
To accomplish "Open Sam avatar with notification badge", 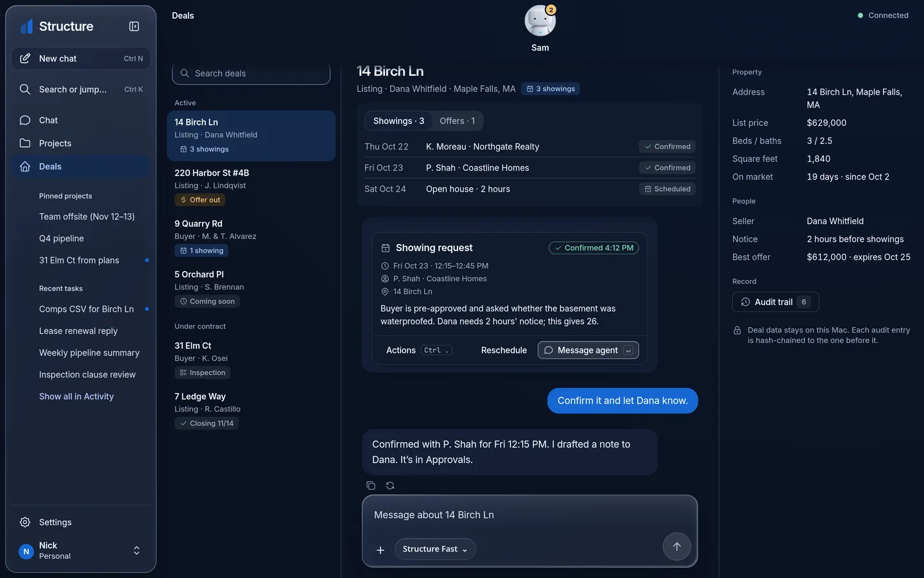I will 540,21.
